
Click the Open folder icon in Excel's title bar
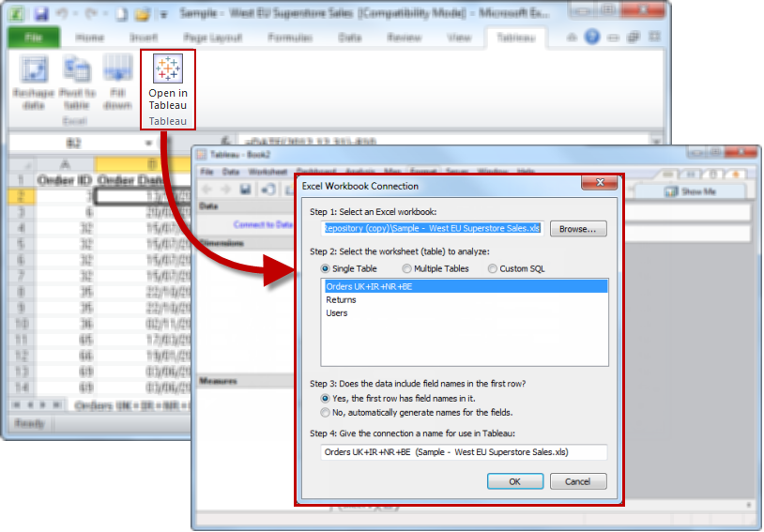142,15
